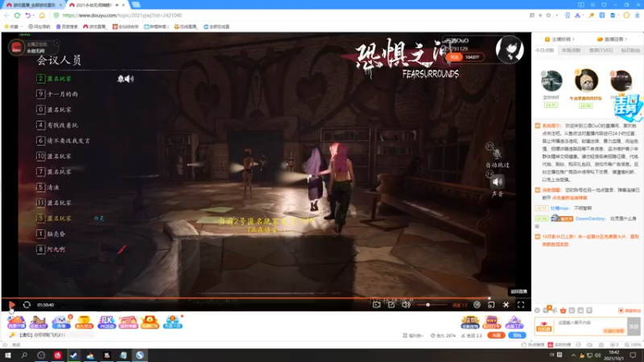Image resolution: width=644 pixels, height=362 pixels.
Task: Switch to the first browser tab
Action: coord(33,5)
